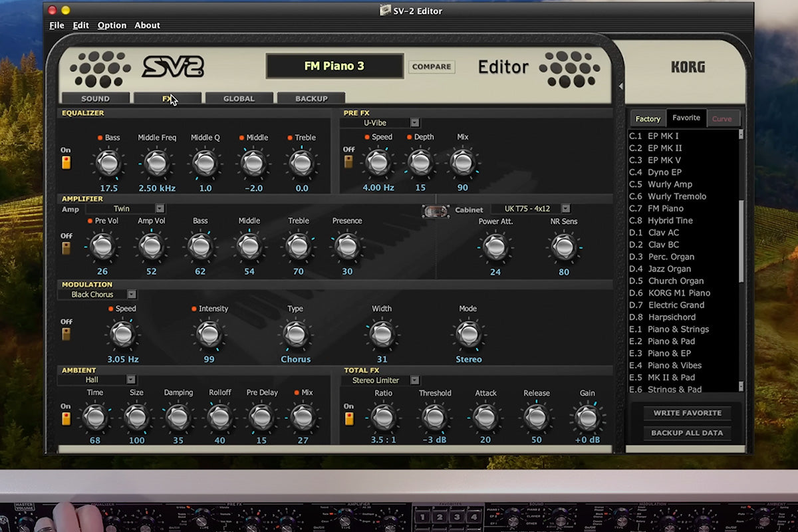Expand the UK T75 - 4x12 cabinet dropdown
Viewport: 798px width, 532px height.
[x=565, y=209]
